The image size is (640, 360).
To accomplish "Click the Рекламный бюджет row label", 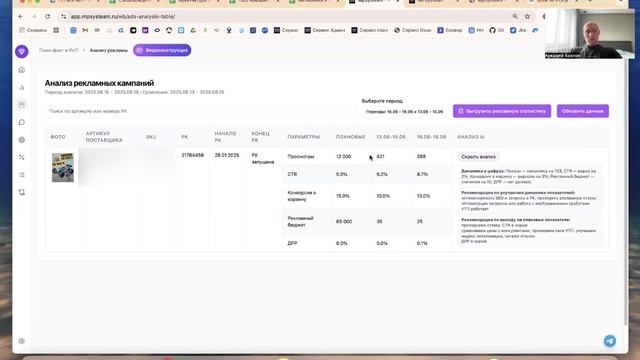I will 300,221.
